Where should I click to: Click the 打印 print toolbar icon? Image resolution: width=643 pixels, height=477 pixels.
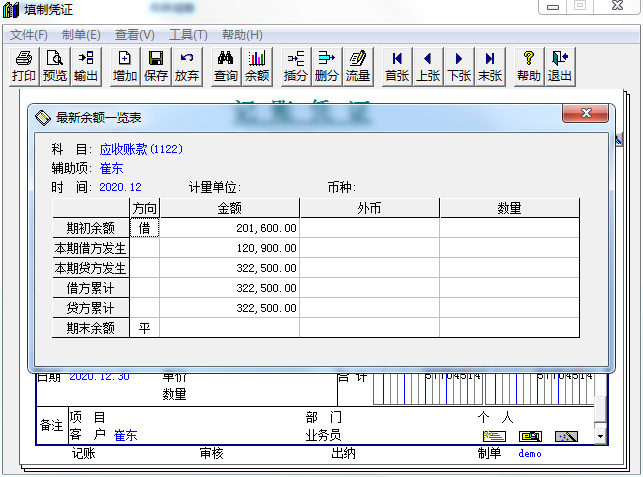24,66
